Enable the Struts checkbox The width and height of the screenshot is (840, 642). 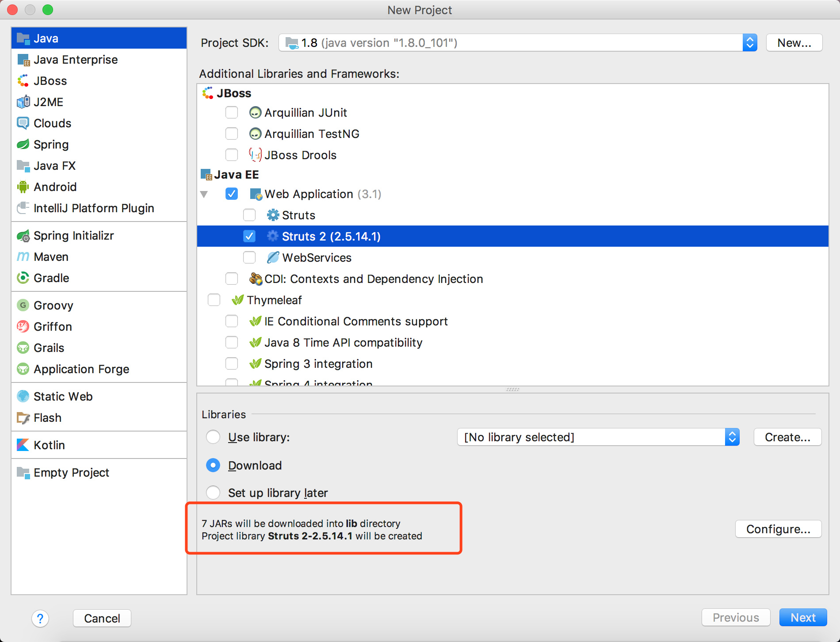point(249,215)
